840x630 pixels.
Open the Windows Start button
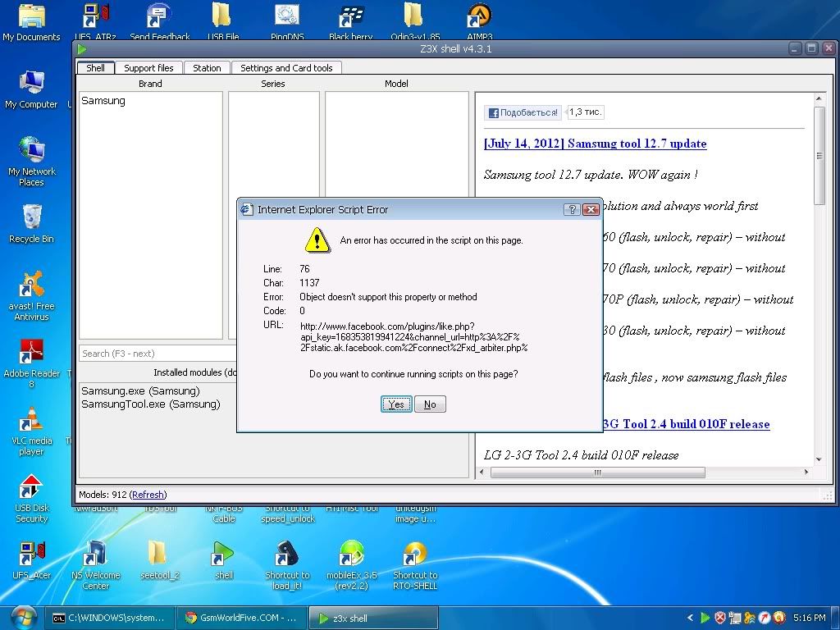pyautogui.click(x=23, y=618)
